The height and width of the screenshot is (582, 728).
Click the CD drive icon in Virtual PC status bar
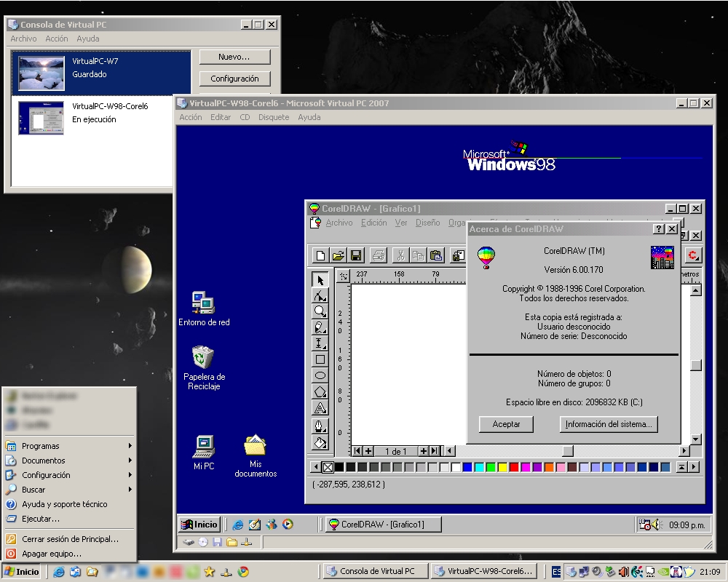pyautogui.click(x=203, y=541)
